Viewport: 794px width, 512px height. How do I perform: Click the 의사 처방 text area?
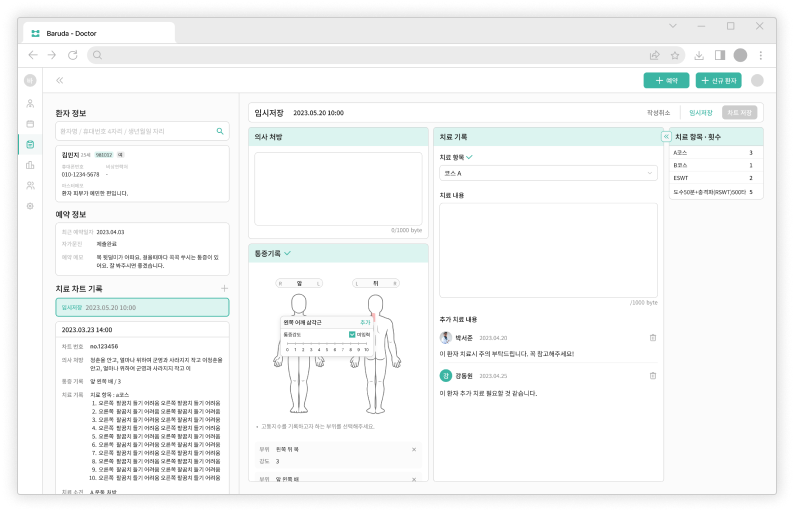coord(338,189)
